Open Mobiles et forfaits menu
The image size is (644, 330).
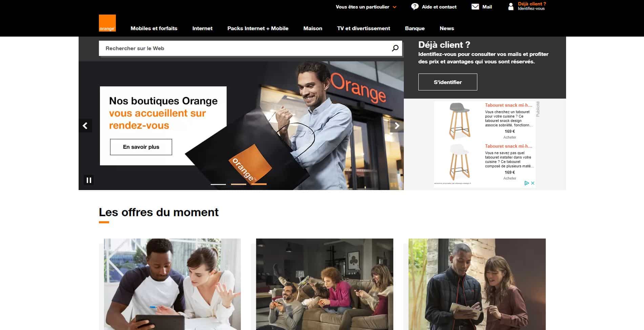(x=154, y=28)
